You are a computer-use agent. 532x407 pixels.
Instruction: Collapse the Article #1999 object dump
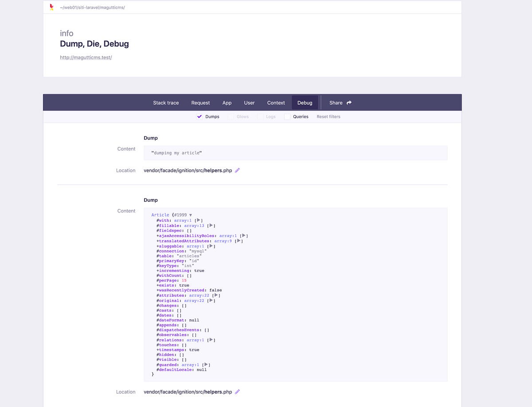[x=190, y=215]
